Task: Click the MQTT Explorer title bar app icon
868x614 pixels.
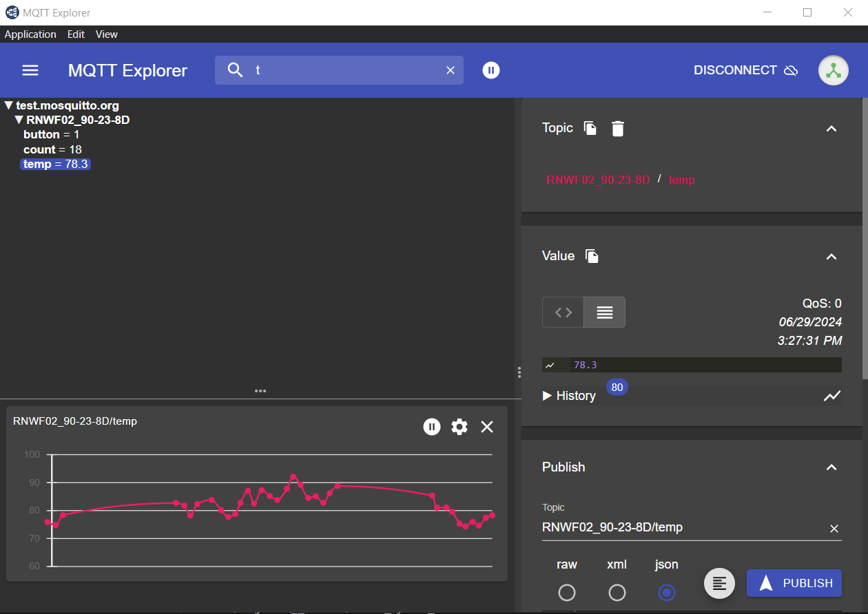Action: (12, 12)
